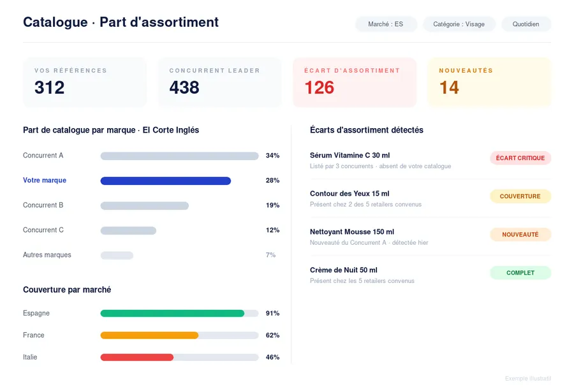Open the Marché : ES filter pill
This screenshot has width=574, height=392.
pos(386,24)
